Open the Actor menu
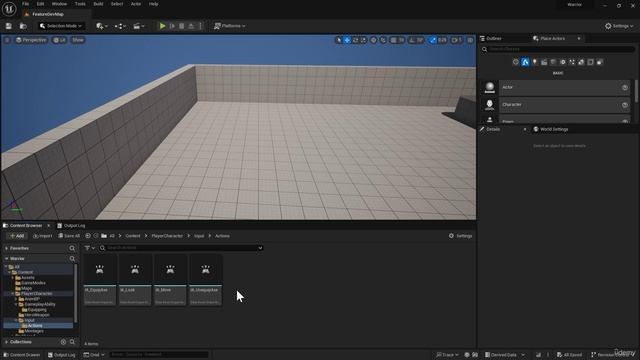 136,4
